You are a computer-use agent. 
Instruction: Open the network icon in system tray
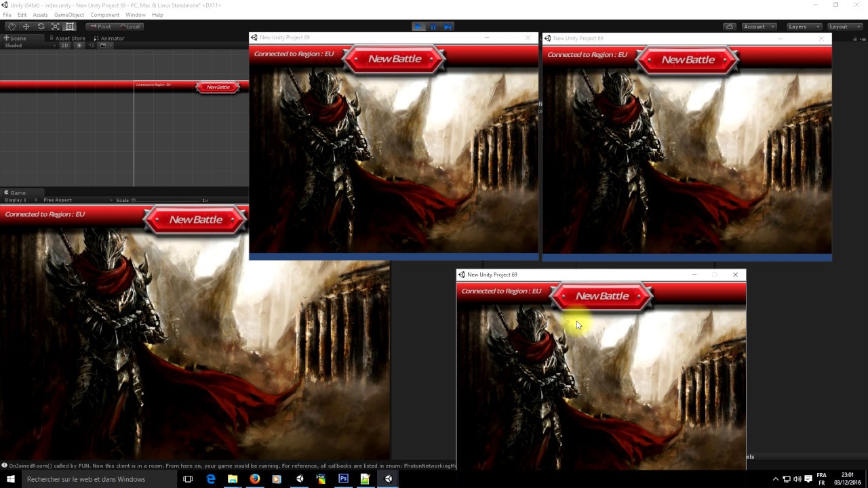[787, 479]
